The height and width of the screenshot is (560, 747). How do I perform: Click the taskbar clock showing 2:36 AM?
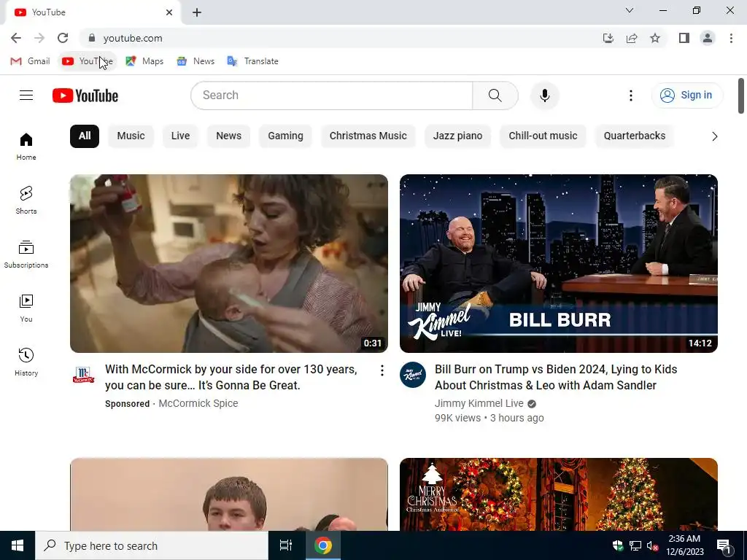pyautogui.click(x=684, y=545)
